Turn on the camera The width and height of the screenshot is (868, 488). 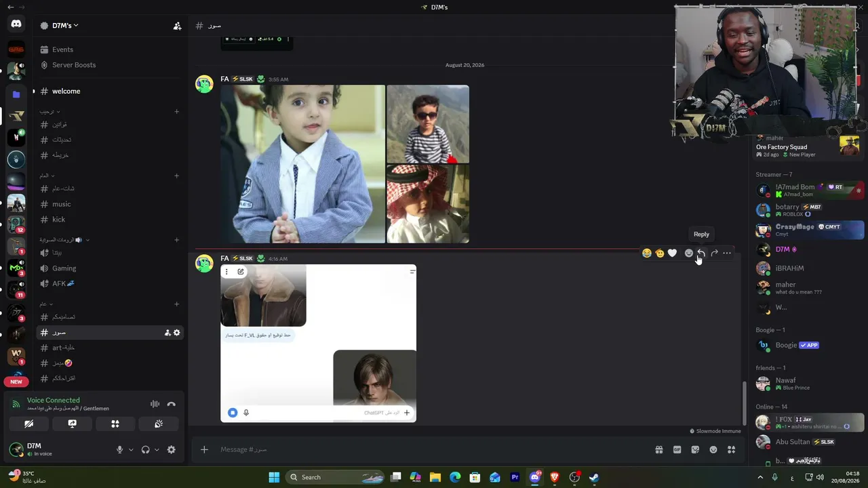28,424
